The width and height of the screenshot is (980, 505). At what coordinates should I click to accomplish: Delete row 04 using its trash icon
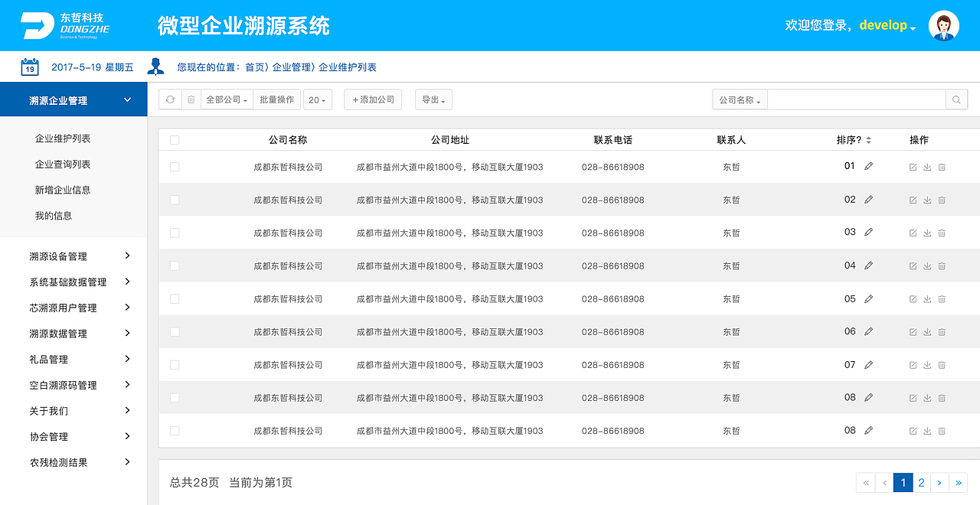[x=942, y=266]
